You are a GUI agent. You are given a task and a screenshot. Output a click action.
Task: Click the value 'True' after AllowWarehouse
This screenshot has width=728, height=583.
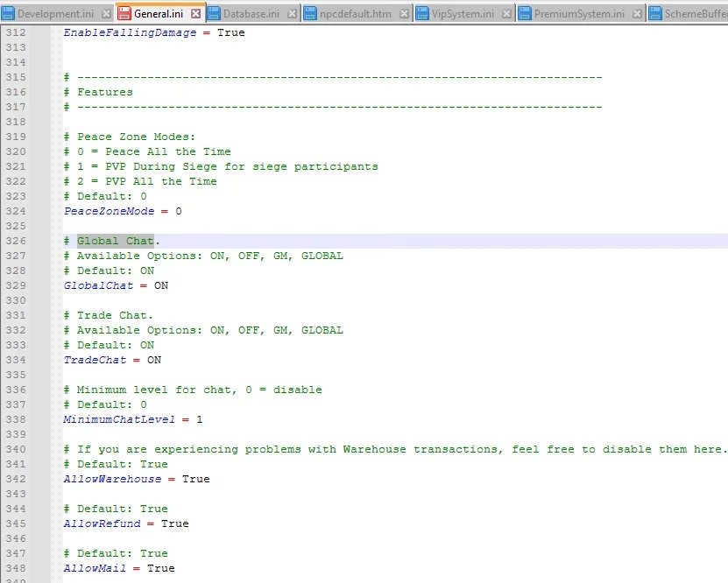click(x=196, y=479)
